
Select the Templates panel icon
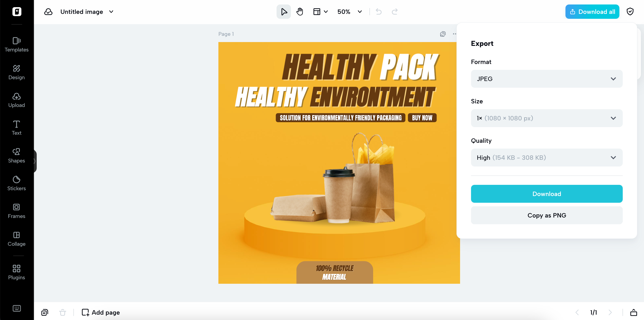17,45
